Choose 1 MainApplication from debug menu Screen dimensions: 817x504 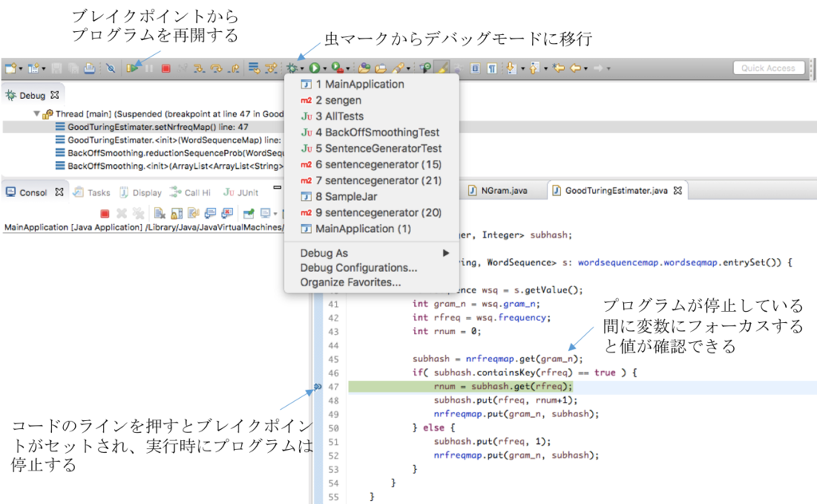point(372,85)
